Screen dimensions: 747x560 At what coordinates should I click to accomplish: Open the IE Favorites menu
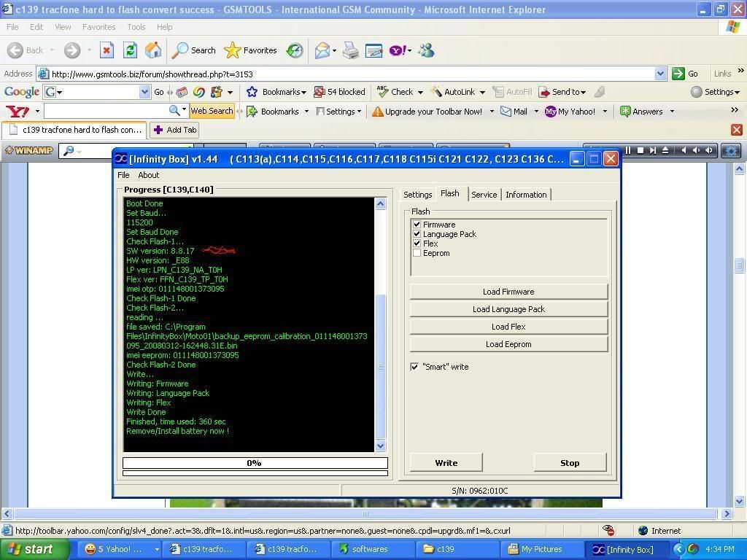click(98, 27)
